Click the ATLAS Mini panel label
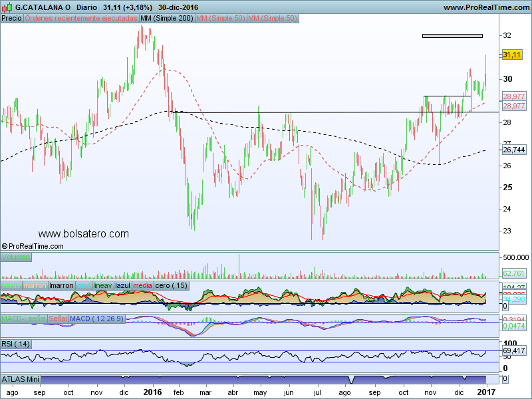Screen dimensions: 532x399 [x=22, y=379]
